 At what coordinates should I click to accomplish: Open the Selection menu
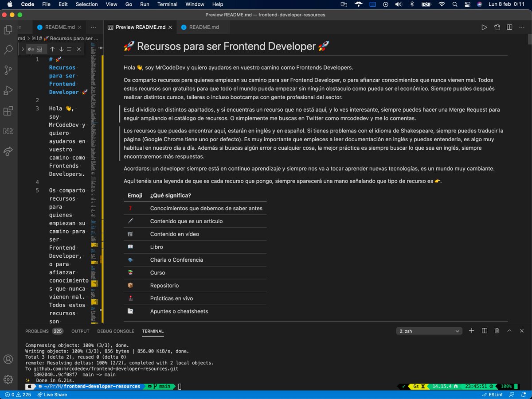pos(87,4)
